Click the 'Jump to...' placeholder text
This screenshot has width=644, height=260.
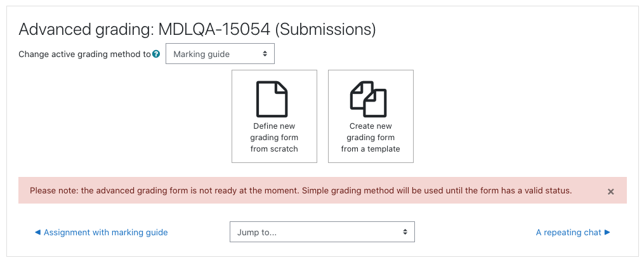tap(257, 233)
